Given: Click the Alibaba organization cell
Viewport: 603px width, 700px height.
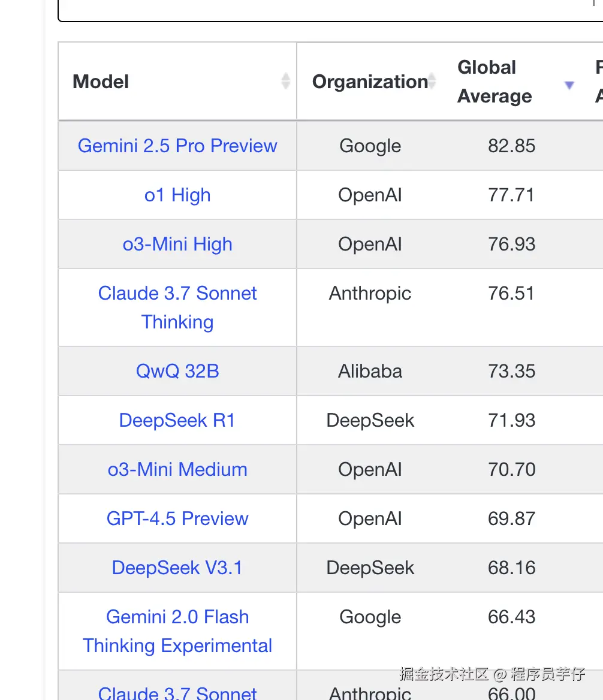Looking at the screenshot, I should [370, 371].
